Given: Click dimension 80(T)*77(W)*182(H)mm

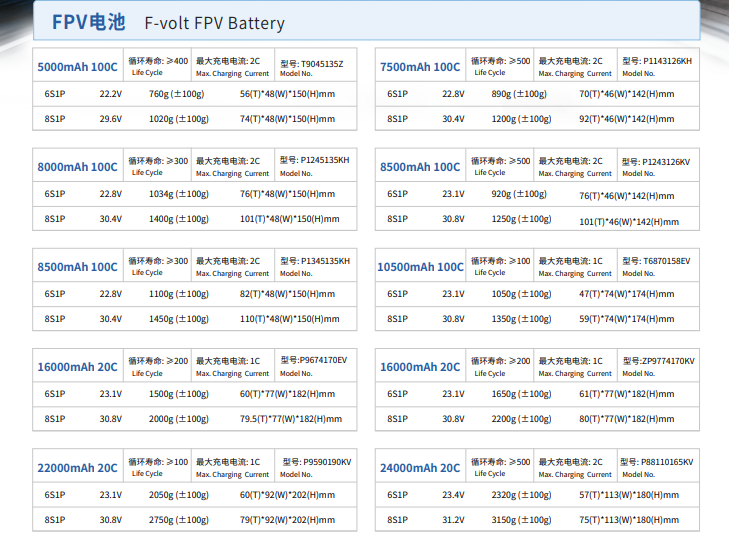Looking at the screenshot, I should [x=627, y=419].
